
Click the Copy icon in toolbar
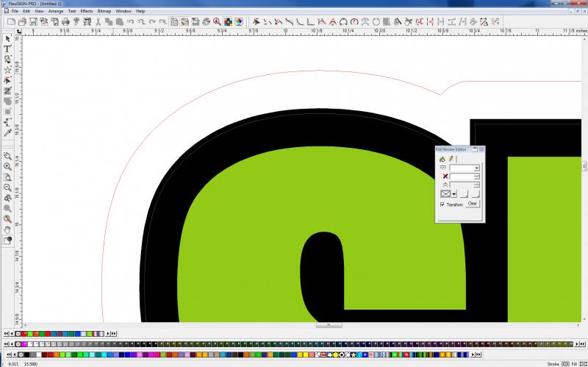[109, 22]
